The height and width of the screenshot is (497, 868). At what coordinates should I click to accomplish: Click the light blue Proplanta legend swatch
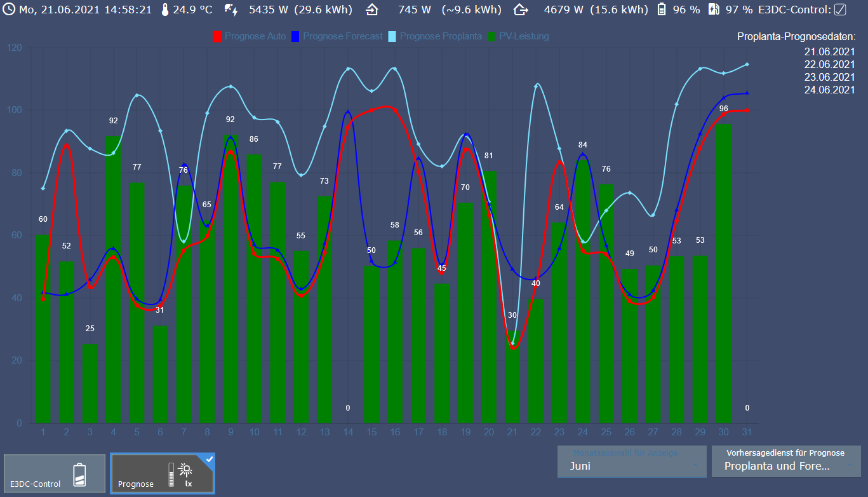392,36
